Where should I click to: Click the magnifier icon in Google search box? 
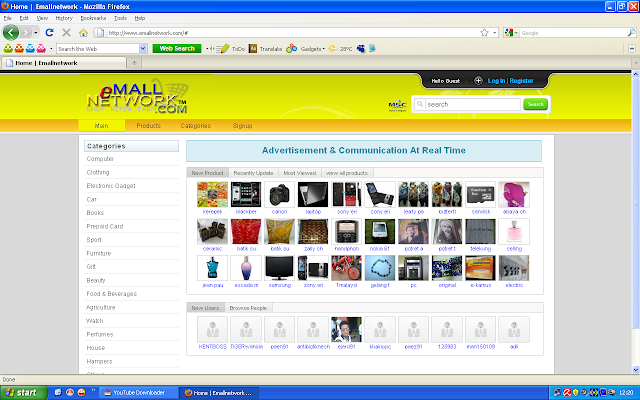[x=631, y=33]
